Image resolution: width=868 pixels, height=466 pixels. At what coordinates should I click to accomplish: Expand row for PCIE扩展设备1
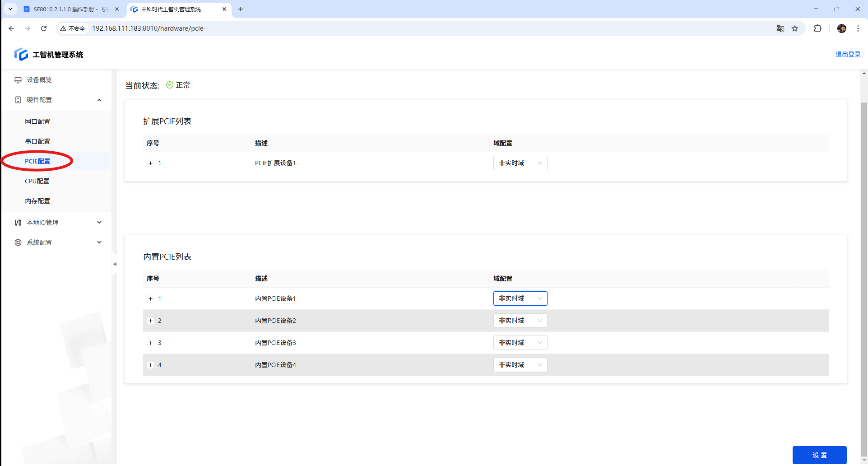(x=151, y=163)
